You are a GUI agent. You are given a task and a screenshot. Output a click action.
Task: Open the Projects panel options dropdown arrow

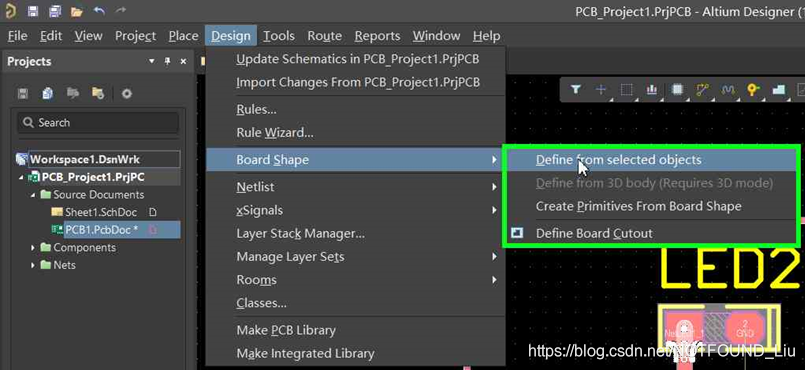[151, 62]
